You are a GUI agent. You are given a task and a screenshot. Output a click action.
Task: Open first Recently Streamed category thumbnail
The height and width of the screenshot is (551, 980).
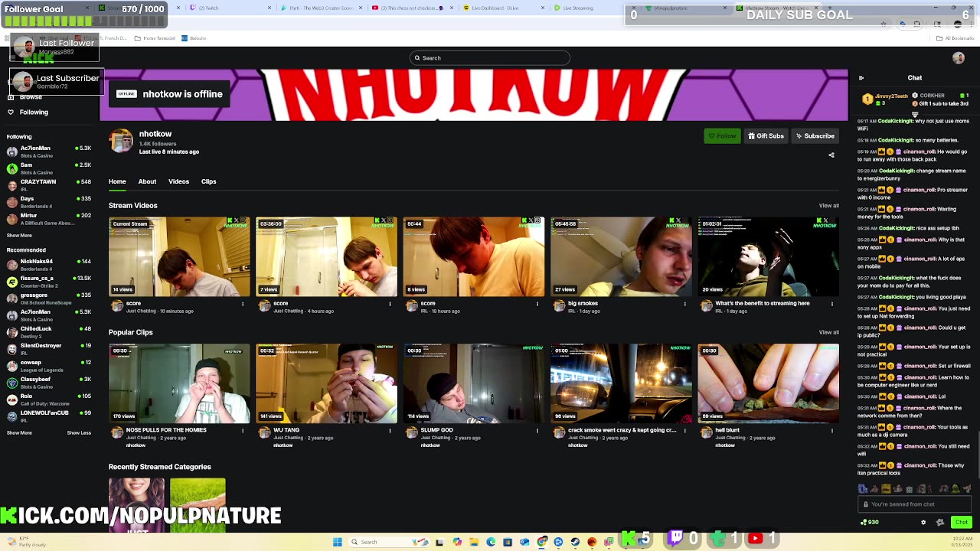(x=136, y=505)
